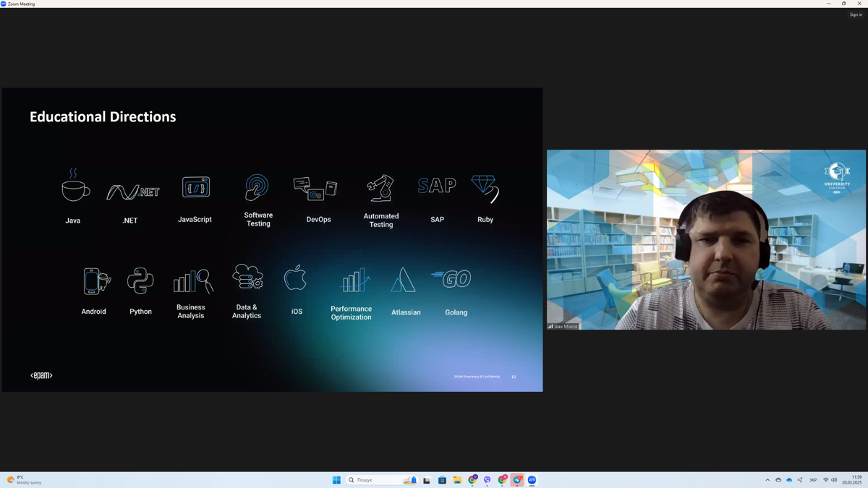
Task: Show hidden tray icons with the chevron
Action: pos(767,480)
